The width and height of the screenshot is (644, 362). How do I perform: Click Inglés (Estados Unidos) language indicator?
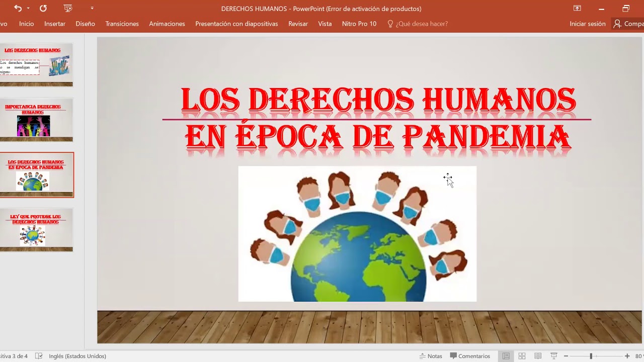77,356
